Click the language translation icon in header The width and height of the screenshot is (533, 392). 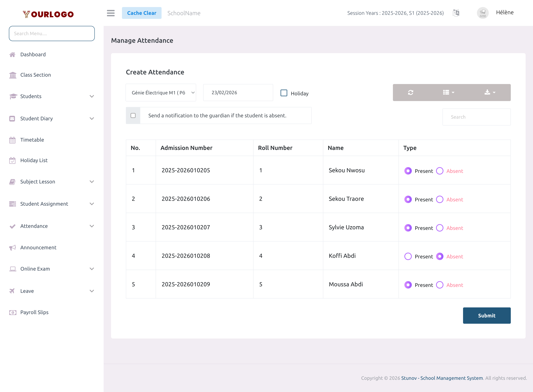[x=456, y=13]
